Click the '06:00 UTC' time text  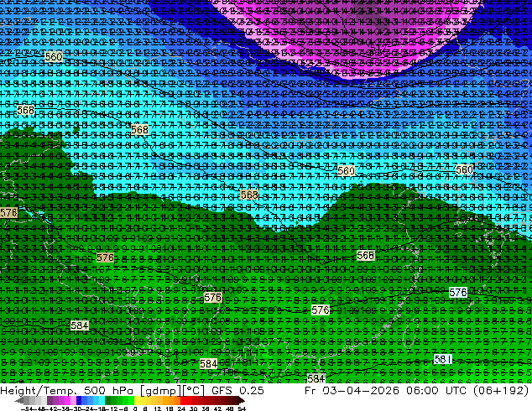click(x=437, y=390)
